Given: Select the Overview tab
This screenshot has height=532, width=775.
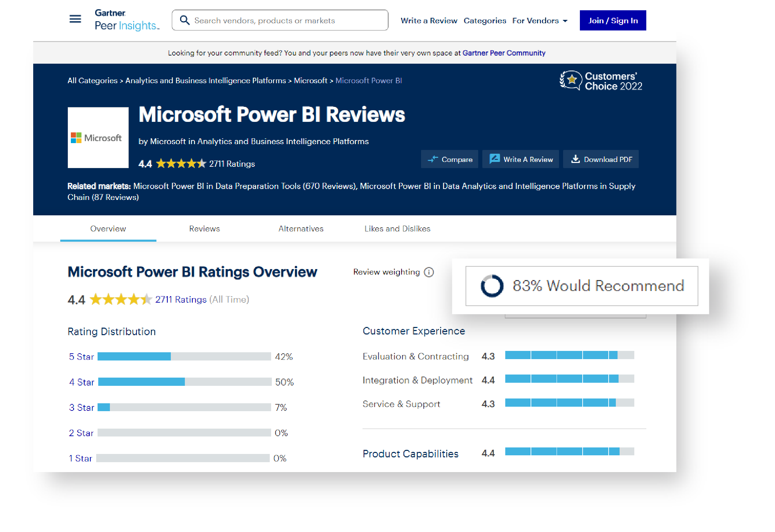Looking at the screenshot, I should [x=108, y=229].
